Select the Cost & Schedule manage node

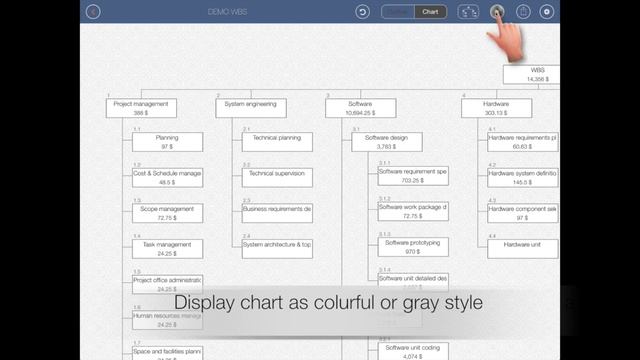coord(167,178)
